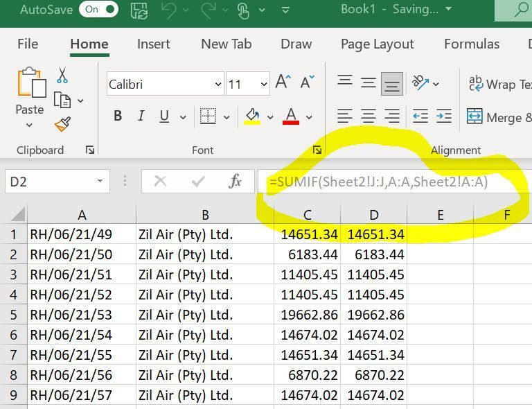Click Decrease Font Size icon
This screenshot has height=409, width=532.
point(308,82)
